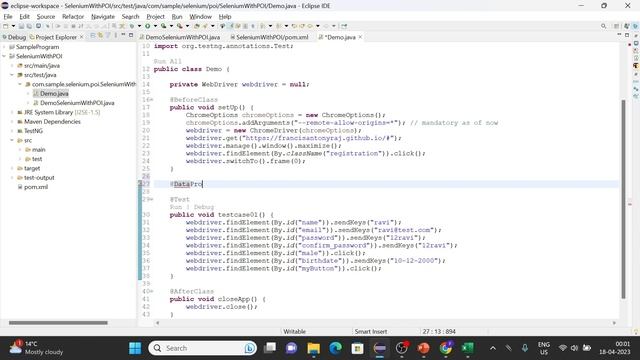Click the magnifier search icon in top-right toolbar

coord(604,26)
